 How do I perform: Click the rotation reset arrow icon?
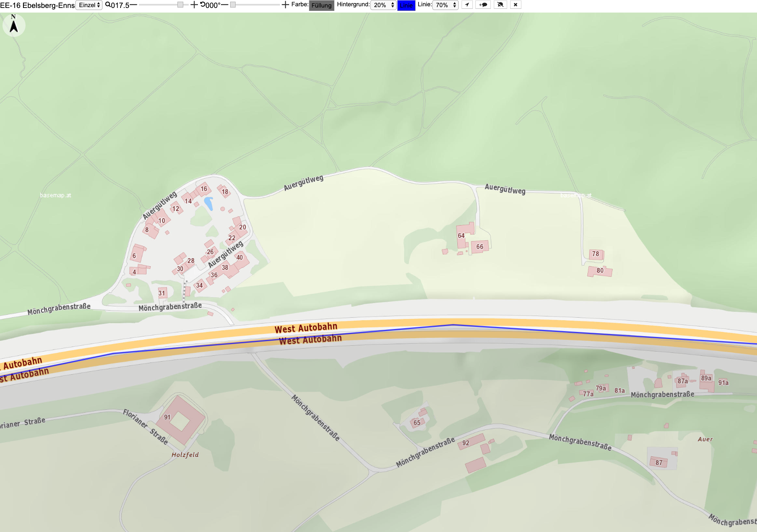[203, 5]
